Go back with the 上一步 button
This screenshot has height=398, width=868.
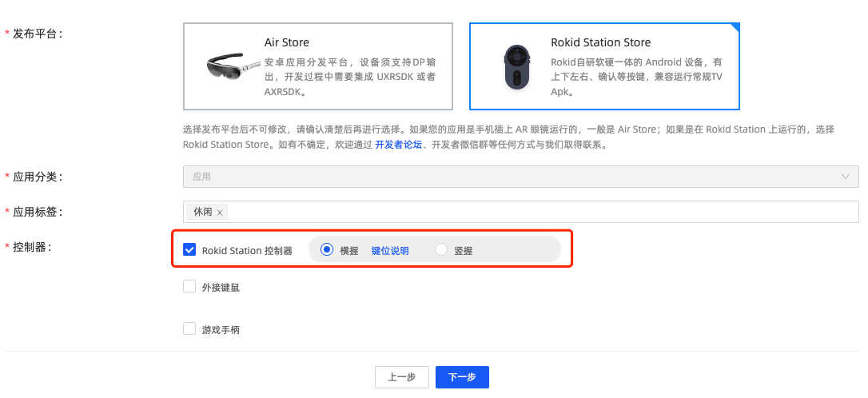click(403, 377)
